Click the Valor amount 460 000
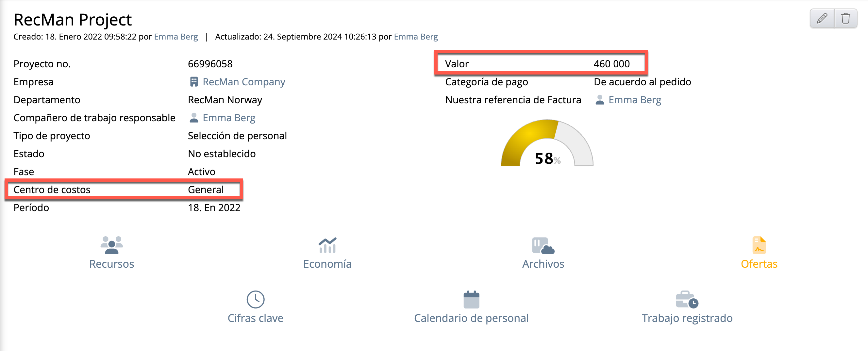The image size is (868, 351). 611,64
